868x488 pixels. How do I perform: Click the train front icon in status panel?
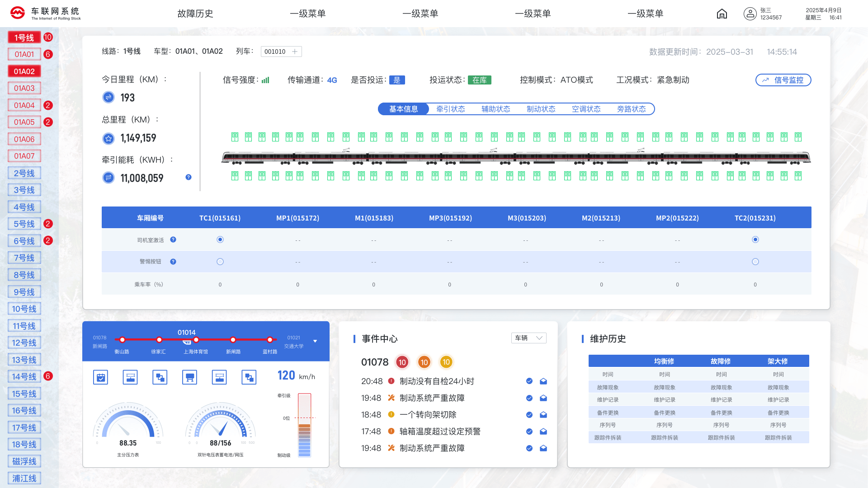[189, 377]
